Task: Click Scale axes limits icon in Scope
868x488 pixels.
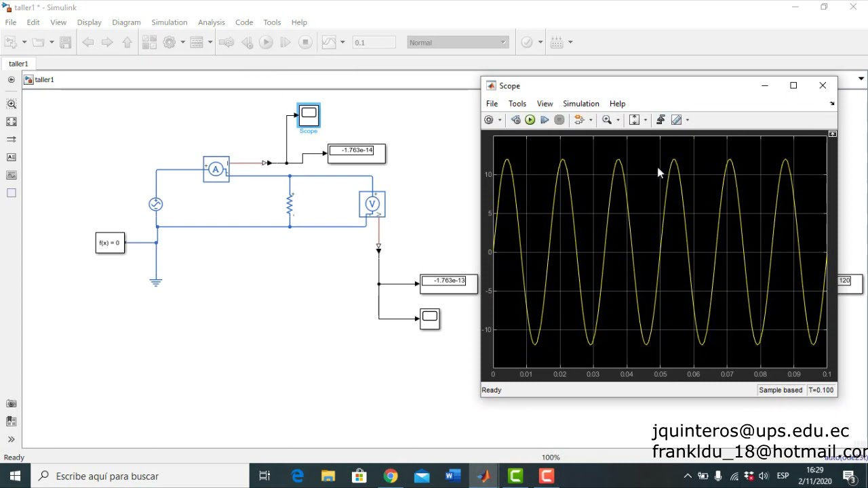Action: pos(634,120)
